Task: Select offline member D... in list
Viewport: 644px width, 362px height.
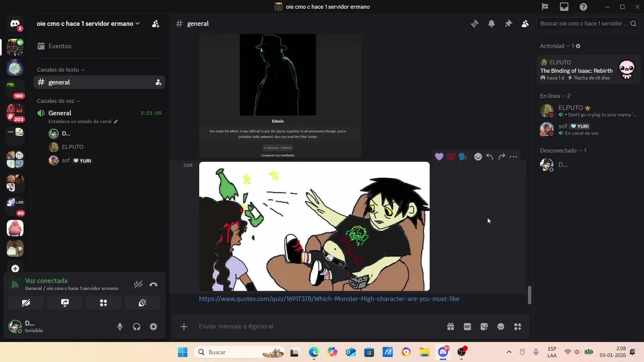Action: coord(588,164)
